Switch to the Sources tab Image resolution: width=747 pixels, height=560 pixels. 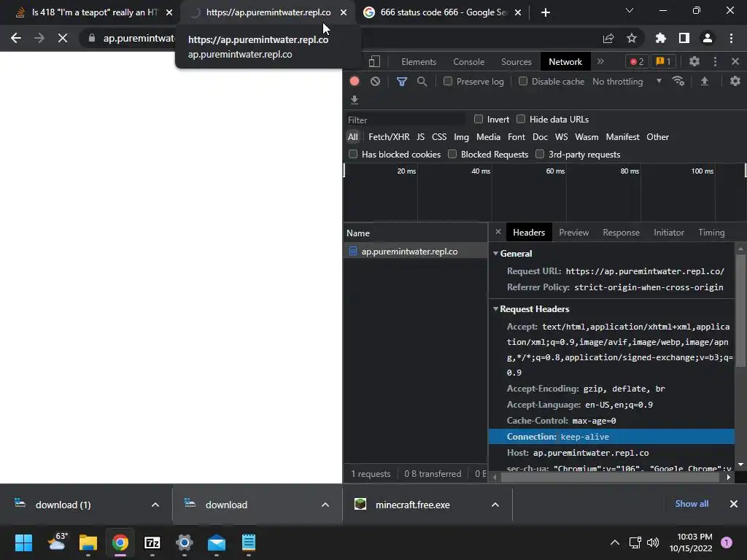(x=516, y=61)
